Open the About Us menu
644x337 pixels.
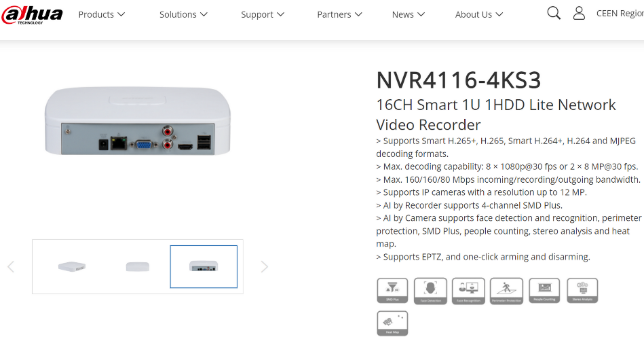pos(479,14)
